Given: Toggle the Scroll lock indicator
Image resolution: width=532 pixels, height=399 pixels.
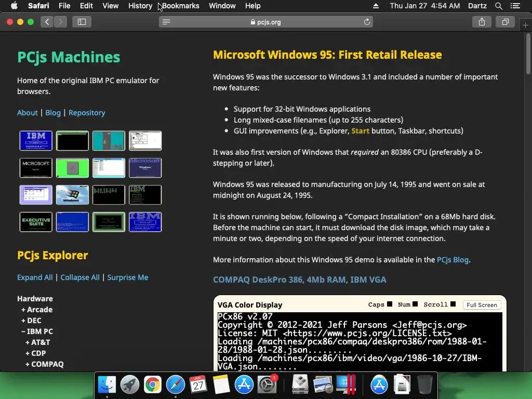Looking at the screenshot, I should tap(453, 304).
